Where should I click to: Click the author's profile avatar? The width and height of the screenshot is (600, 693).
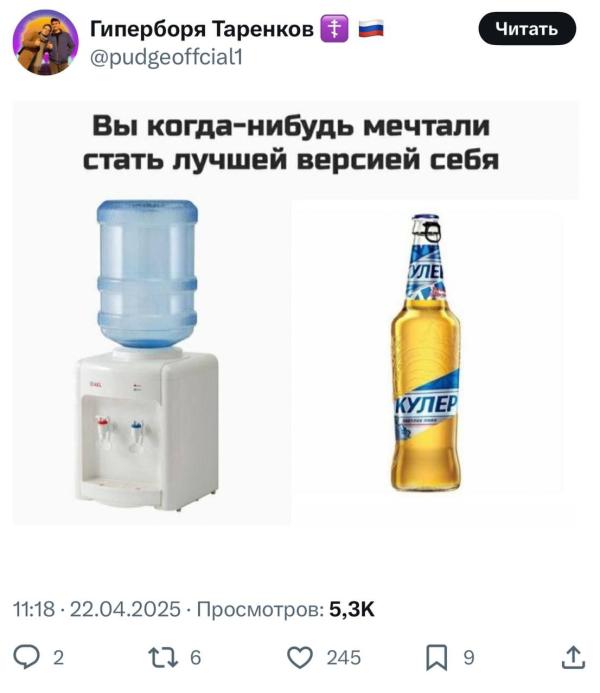(x=46, y=42)
